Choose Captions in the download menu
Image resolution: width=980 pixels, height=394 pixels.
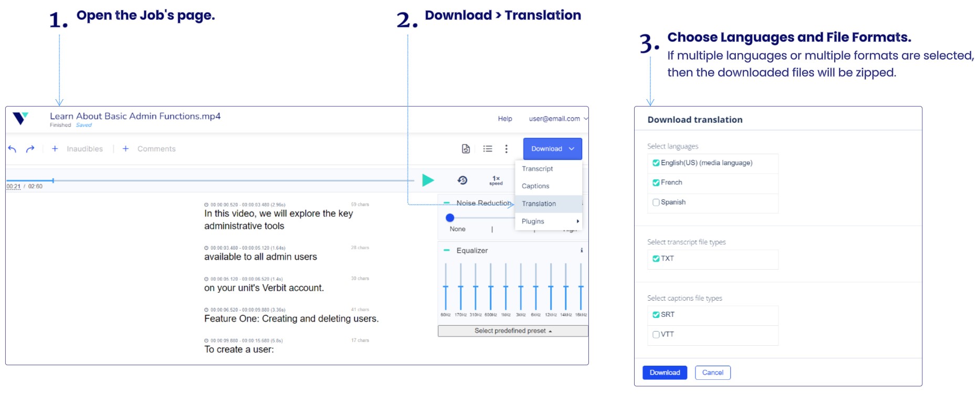coord(535,186)
